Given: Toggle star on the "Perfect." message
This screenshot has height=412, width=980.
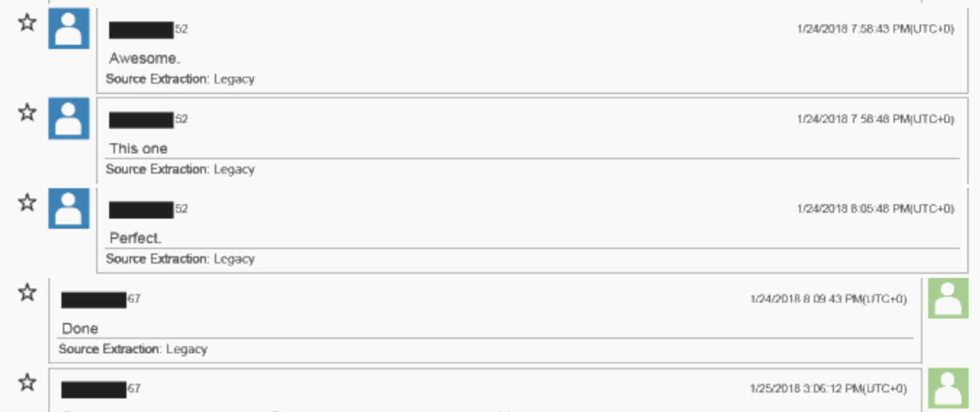Looking at the screenshot, I should [x=27, y=202].
